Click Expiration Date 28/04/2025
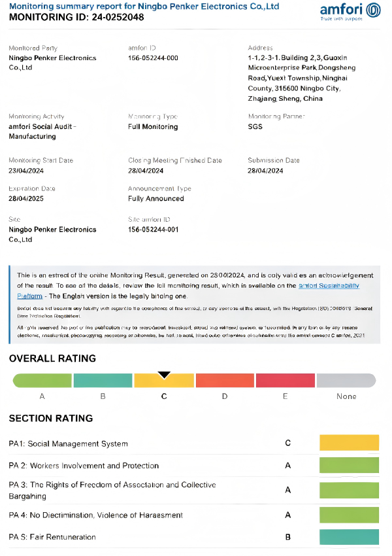This screenshot has width=392, height=556. coord(26,199)
